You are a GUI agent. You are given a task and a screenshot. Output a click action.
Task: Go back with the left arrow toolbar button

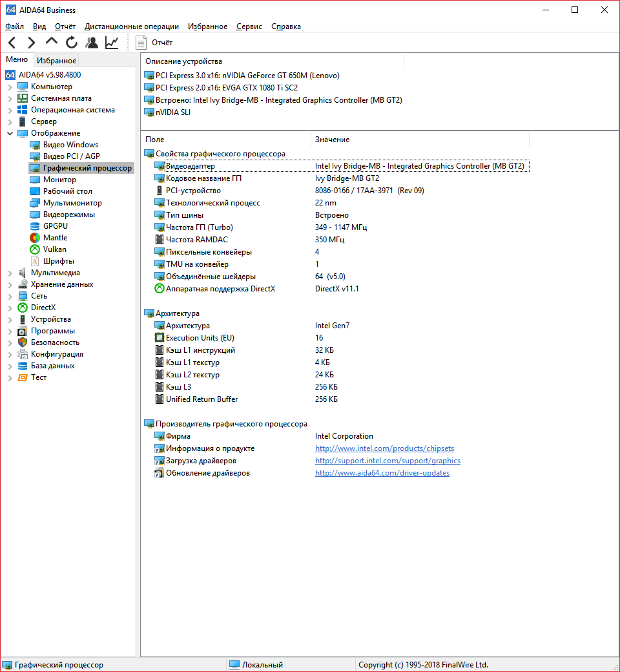tap(12, 43)
